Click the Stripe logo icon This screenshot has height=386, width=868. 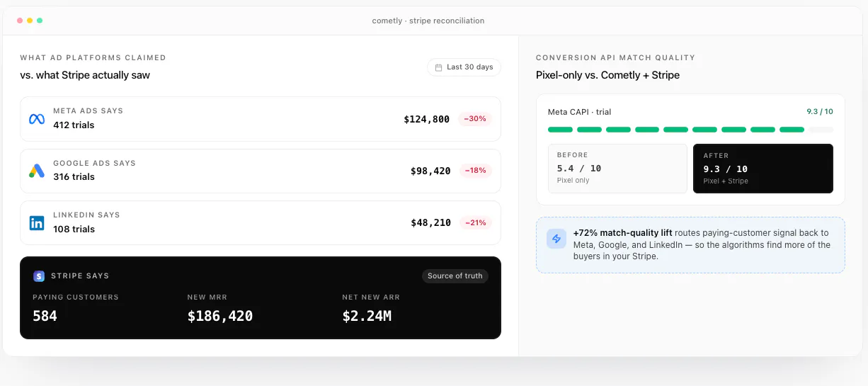click(39, 276)
